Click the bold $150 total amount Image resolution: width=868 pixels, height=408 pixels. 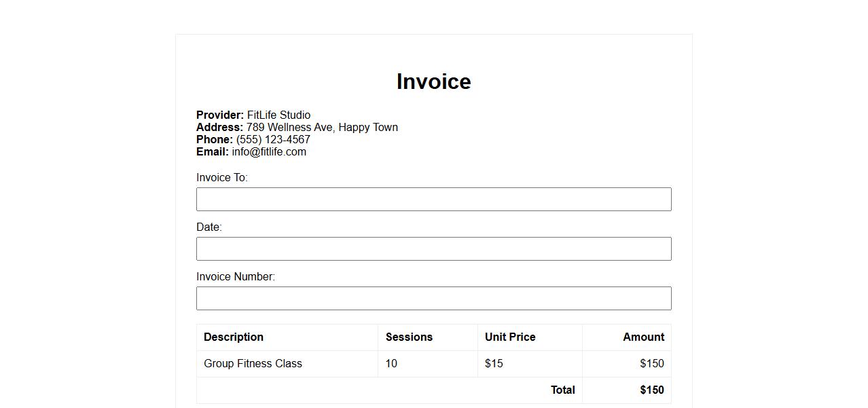click(651, 390)
